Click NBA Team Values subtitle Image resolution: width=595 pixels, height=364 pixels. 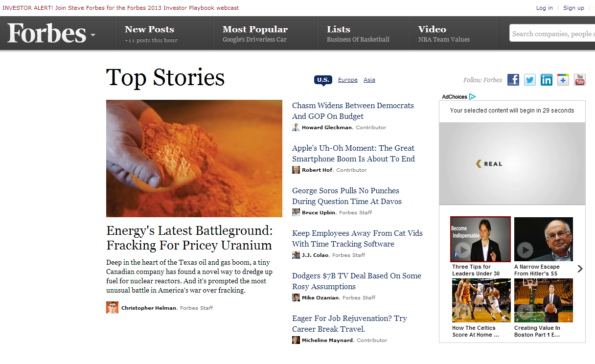(444, 40)
